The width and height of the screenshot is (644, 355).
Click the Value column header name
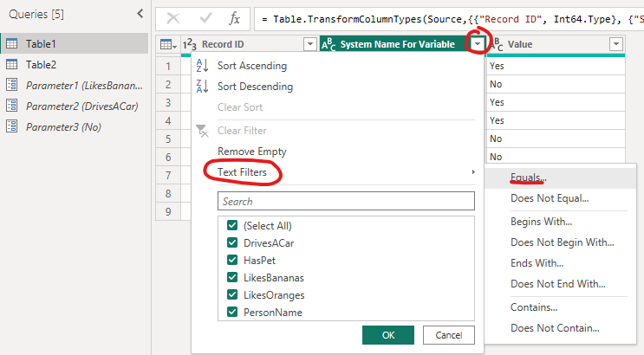(x=520, y=44)
